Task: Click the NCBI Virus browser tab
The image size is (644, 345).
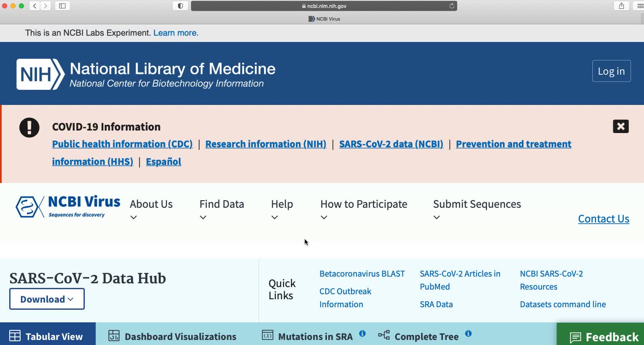Action: 324,19
